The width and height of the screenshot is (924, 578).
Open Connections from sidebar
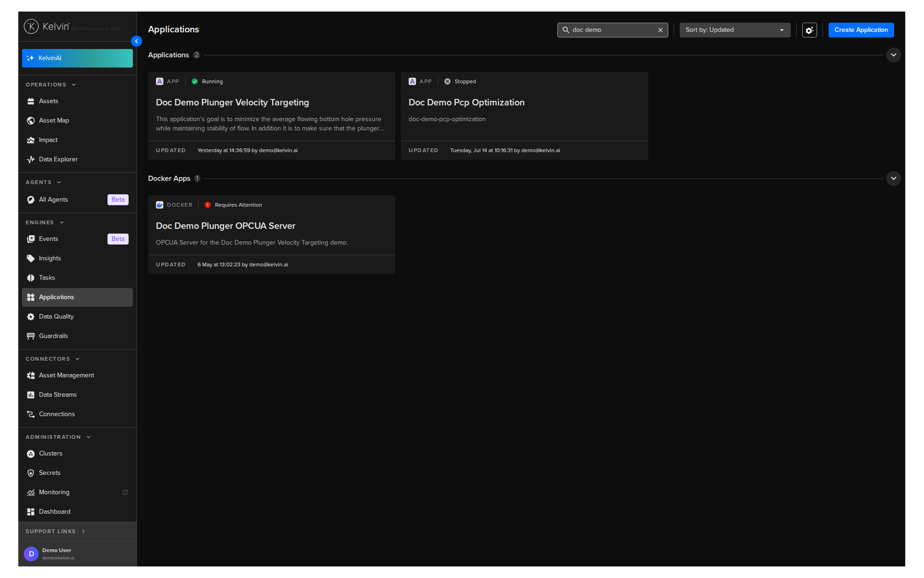tap(77, 414)
